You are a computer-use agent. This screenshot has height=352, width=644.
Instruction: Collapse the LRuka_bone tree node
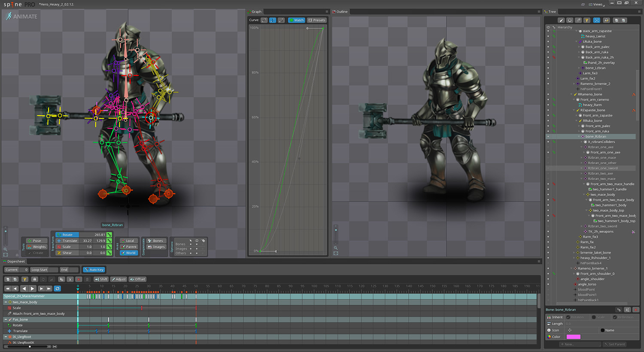[576, 42]
